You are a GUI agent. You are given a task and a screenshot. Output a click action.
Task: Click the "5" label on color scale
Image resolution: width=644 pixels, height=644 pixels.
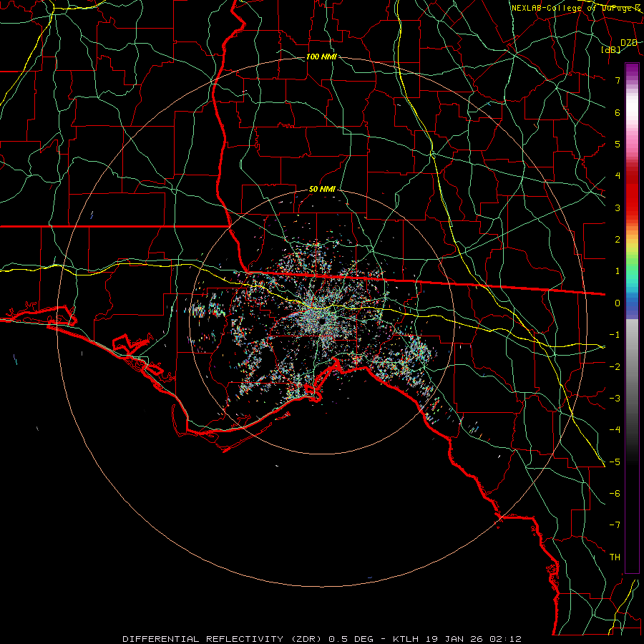[x=618, y=144]
